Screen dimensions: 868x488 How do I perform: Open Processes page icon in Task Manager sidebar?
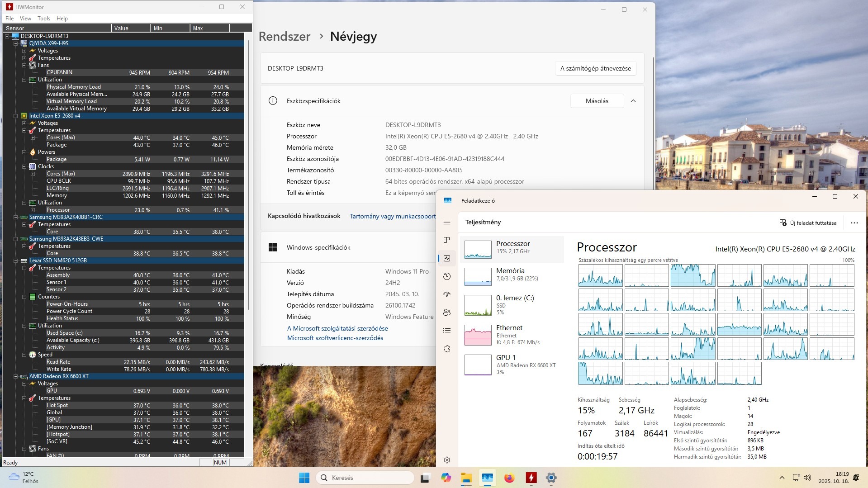coord(447,240)
